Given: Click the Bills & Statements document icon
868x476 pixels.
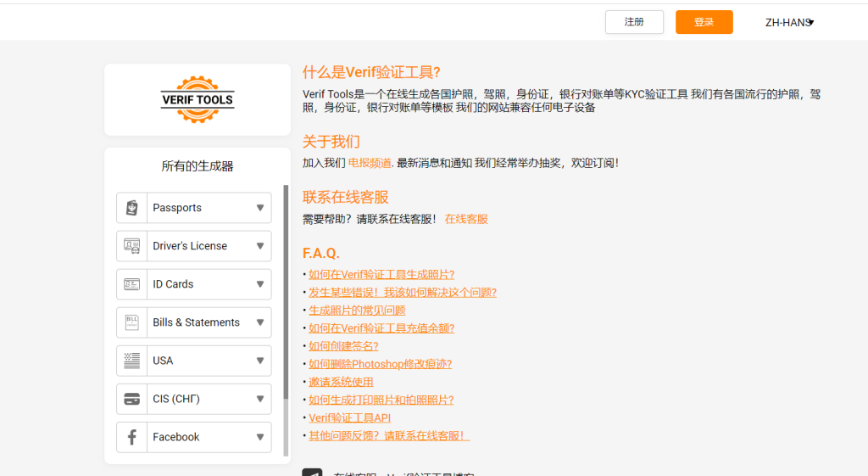Looking at the screenshot, I should (x=131, y=322).
